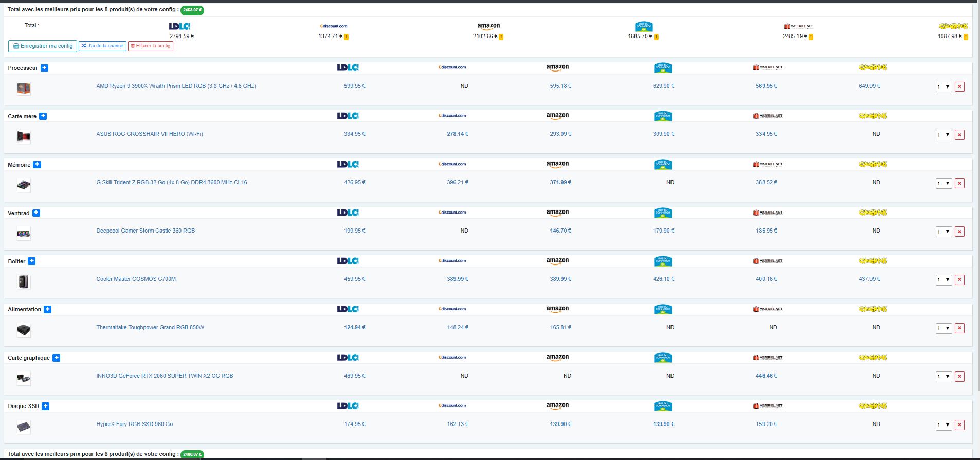Open Cooler Master COSMOS C700M link
Screen dimensions: 980x460
coord(136,279)
